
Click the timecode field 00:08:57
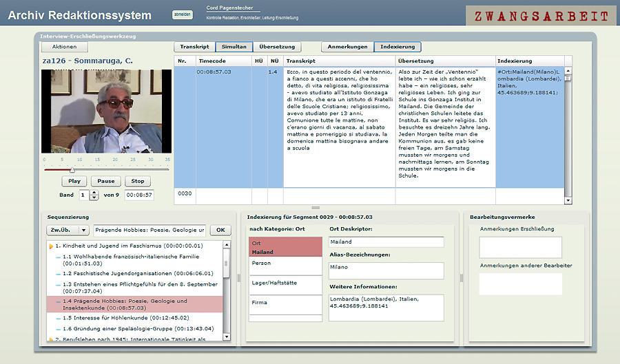click(x=139, y=195)
